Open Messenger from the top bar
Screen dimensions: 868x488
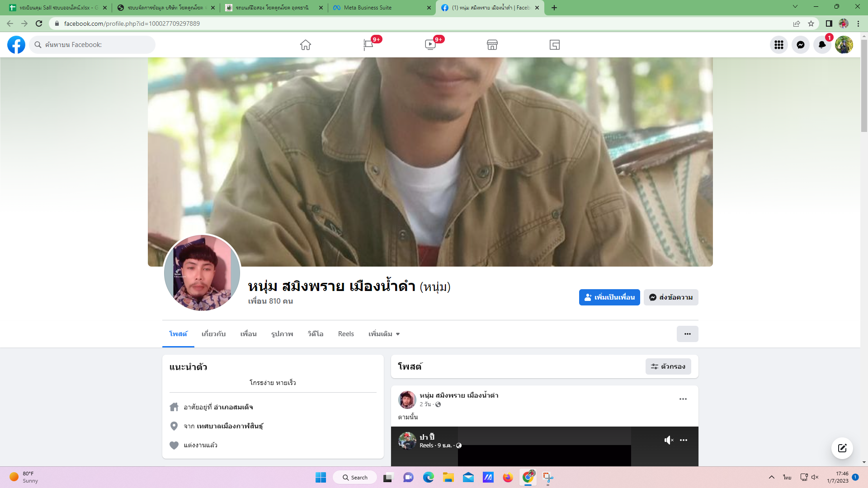800,45
